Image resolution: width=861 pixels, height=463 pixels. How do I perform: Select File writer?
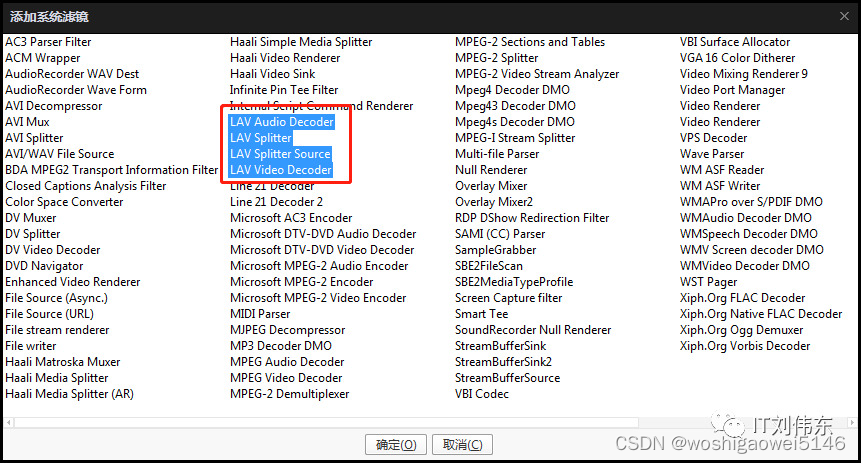coord(31,346)
